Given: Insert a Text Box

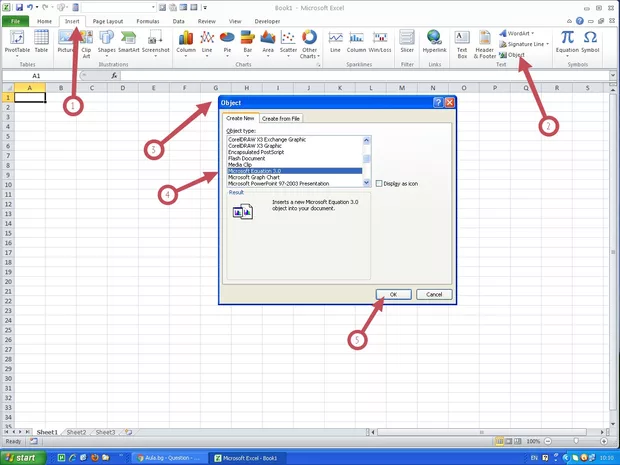Looking at the screenshot, I should (462, 41).
